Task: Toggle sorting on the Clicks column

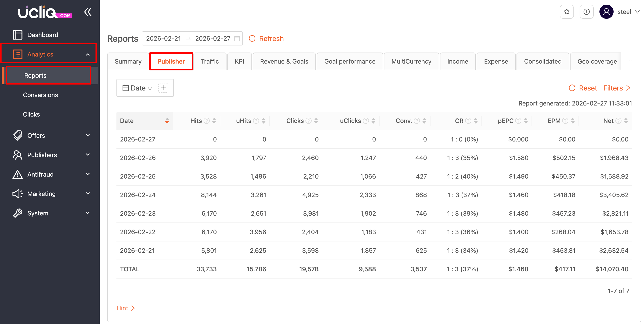Action: point(316,121)
